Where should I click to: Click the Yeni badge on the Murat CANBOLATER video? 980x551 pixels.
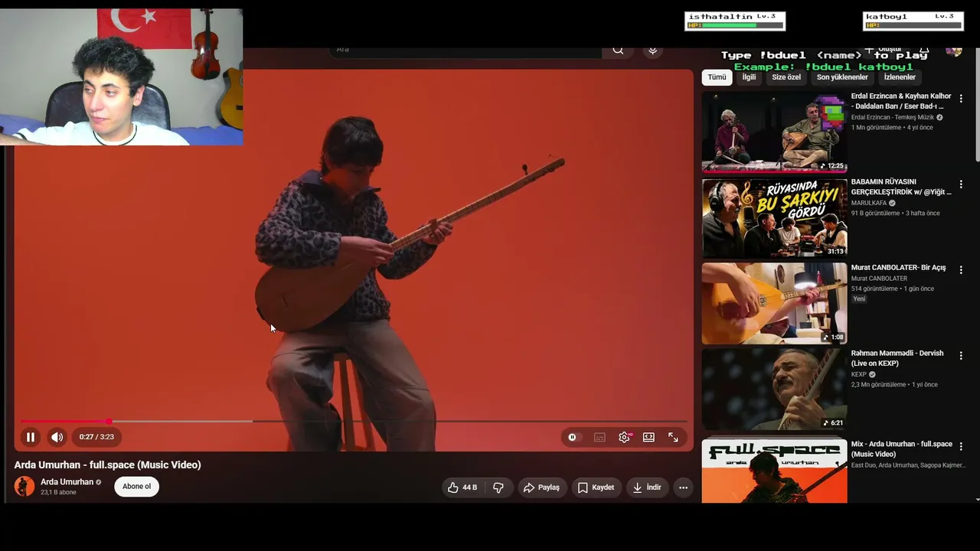click(x=859, y=299)
